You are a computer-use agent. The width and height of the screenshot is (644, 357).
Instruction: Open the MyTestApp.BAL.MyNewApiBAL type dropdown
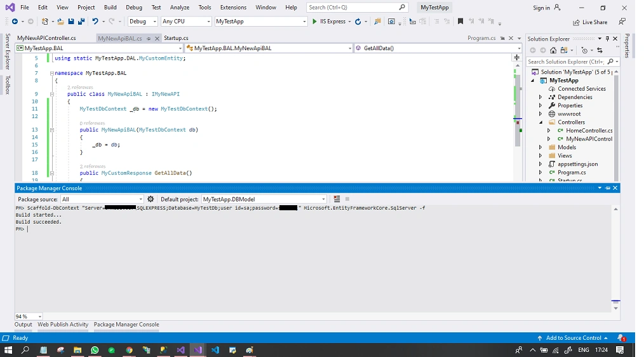point(269,48)
